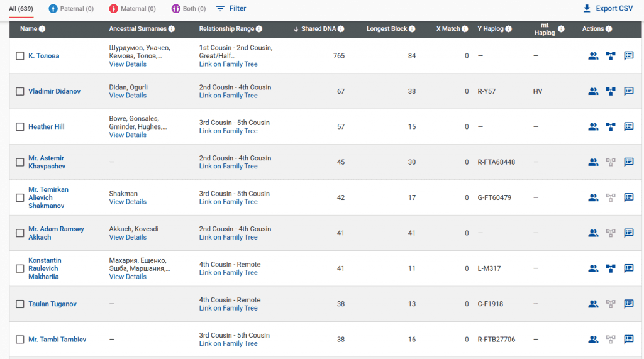Check the box for Taulan Tuganov
This screenshot has height=359, width=644.
point(20,304)
